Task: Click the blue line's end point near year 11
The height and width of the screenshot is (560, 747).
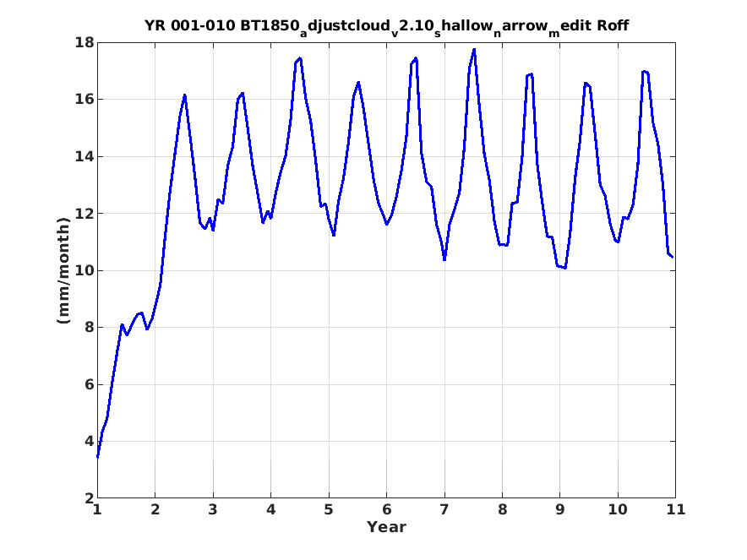Action: [x=672, y=257]
